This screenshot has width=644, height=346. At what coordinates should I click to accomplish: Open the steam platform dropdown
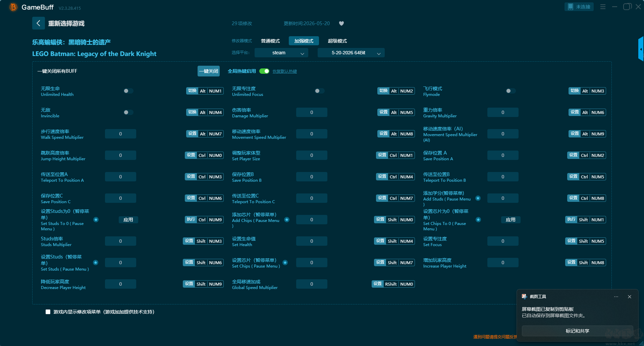coord(281,53)
